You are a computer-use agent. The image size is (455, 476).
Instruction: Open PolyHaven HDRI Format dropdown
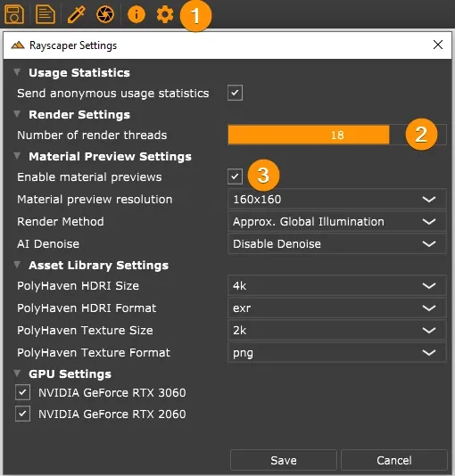pos(337,308)
